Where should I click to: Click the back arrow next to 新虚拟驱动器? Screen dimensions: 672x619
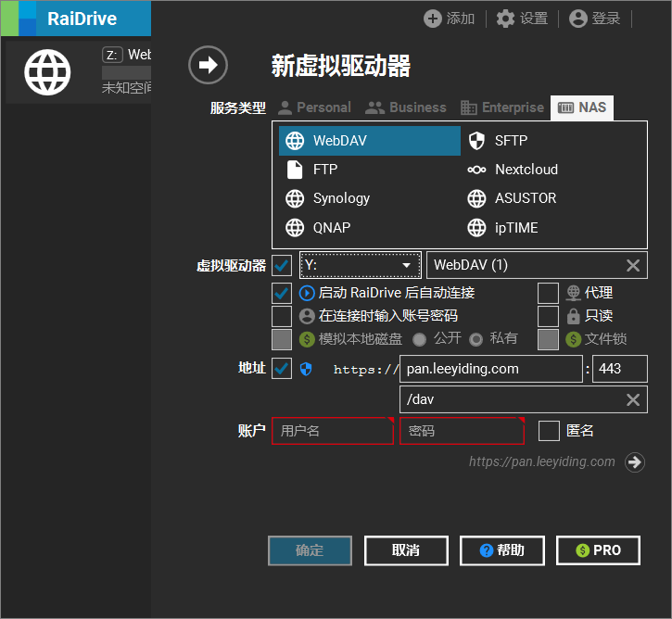click(x=208, y=65)
